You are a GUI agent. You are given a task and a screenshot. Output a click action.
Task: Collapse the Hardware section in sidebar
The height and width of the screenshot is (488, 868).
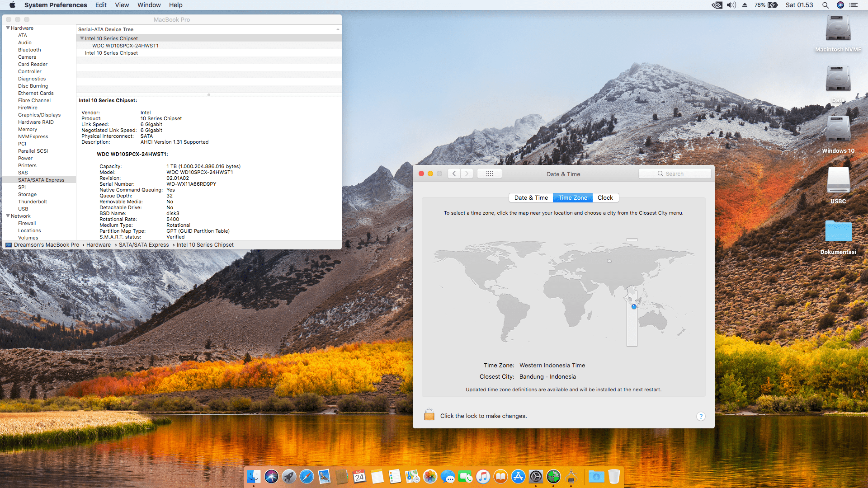coord(8,28)
